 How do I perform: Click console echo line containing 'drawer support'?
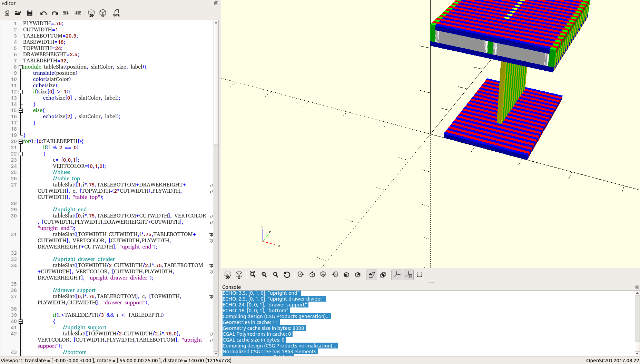coord(265,305)
